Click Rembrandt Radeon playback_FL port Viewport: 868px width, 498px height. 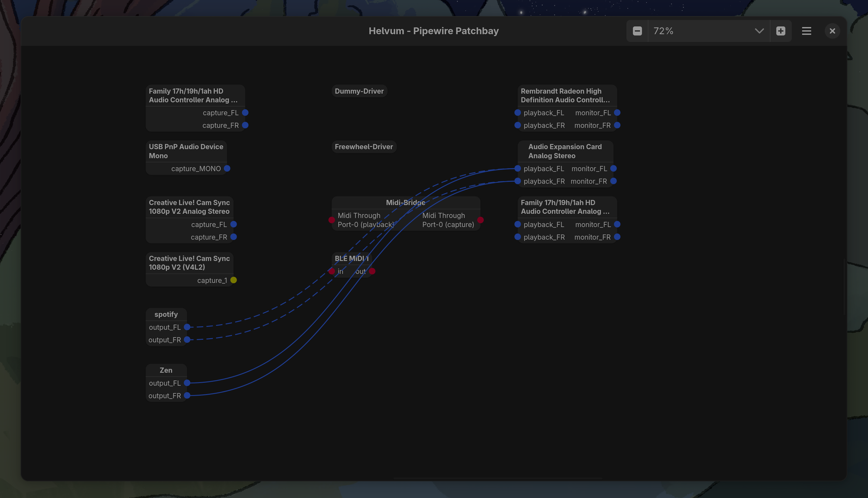point(517,112)
